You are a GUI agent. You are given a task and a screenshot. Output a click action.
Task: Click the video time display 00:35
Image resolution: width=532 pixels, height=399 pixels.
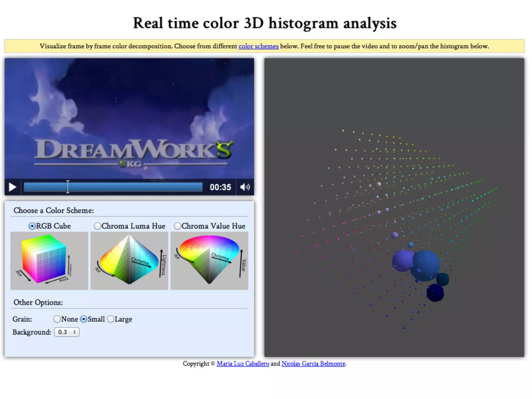[x=220, y=187]
